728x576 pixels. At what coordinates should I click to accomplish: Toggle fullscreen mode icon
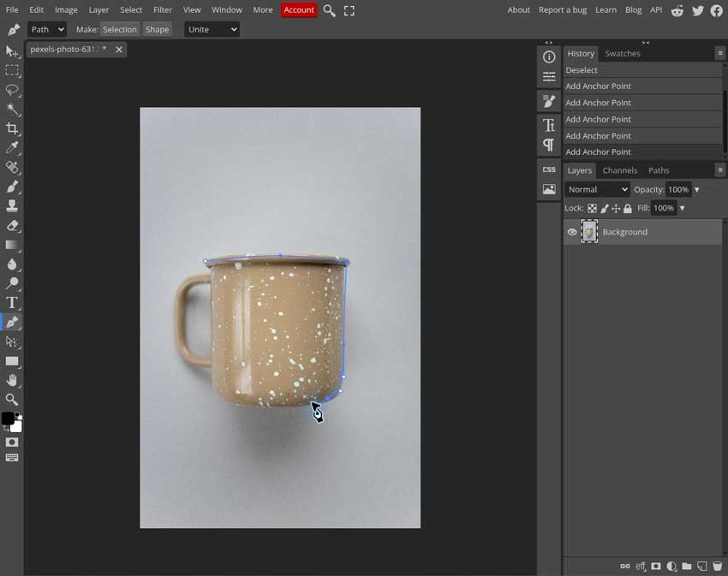click(x=349, y=10)
